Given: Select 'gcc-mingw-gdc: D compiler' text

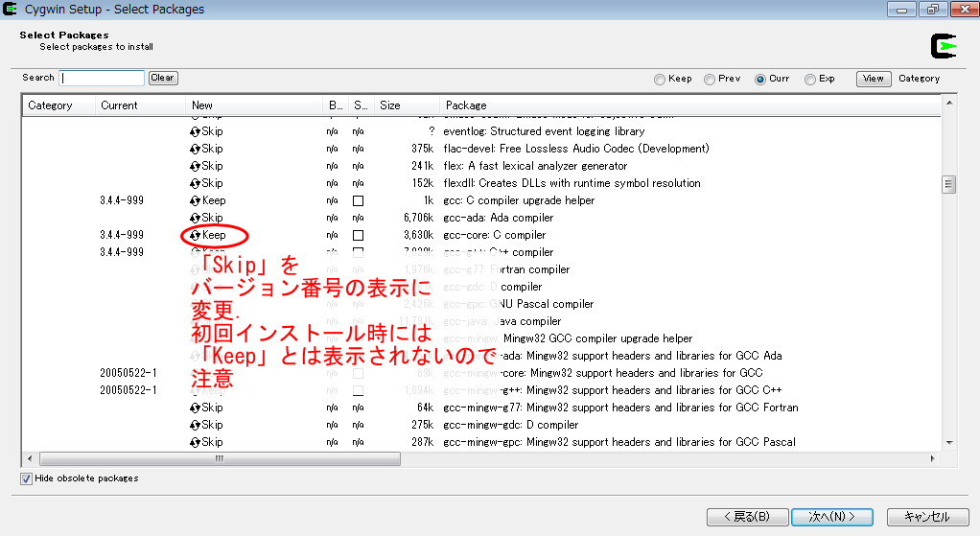Looking at the screenshot, I should [x=511, y=426].
